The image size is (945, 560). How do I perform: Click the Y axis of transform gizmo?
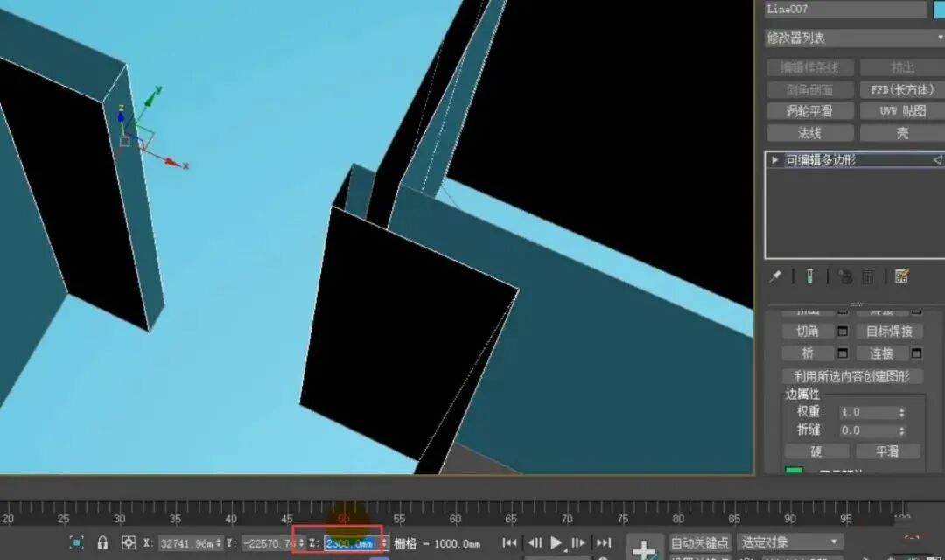150,100
